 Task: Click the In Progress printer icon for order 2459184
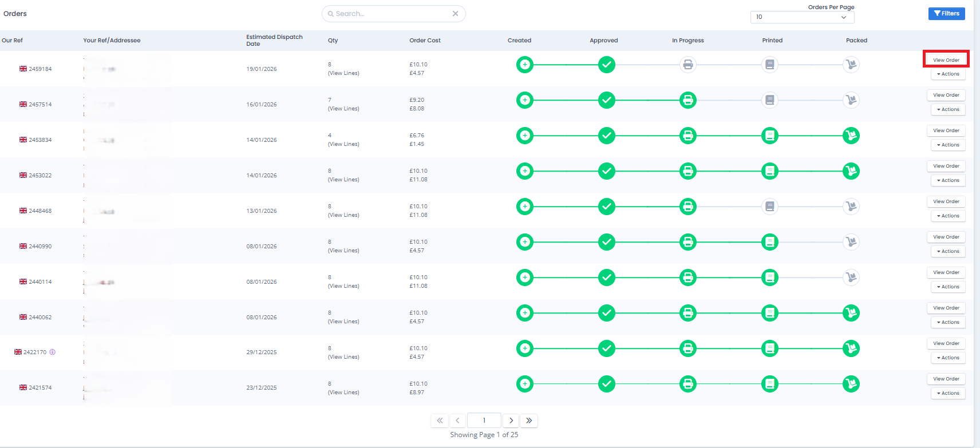[687, 65]
